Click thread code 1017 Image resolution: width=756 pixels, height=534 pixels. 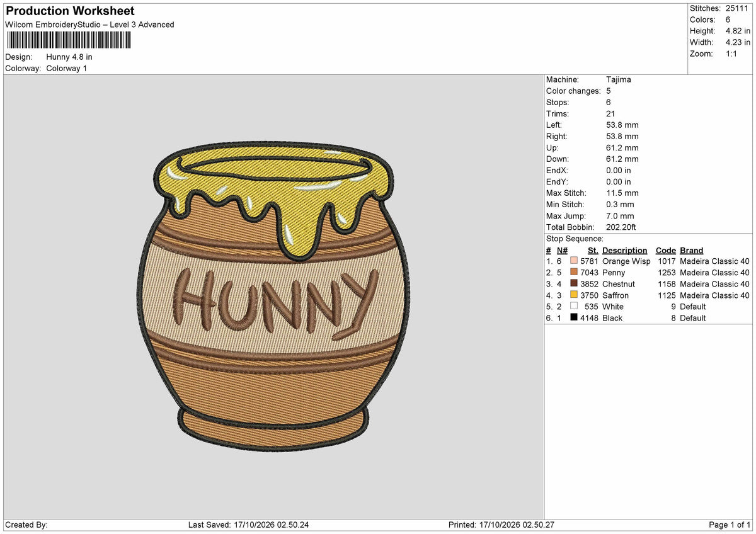point(667,261)
